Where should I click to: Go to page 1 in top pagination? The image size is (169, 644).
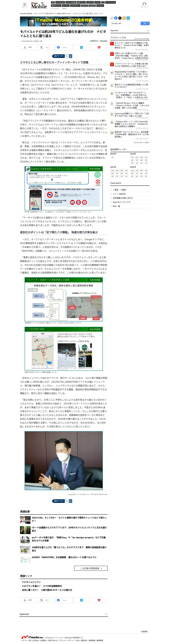[x=67, y=56]
